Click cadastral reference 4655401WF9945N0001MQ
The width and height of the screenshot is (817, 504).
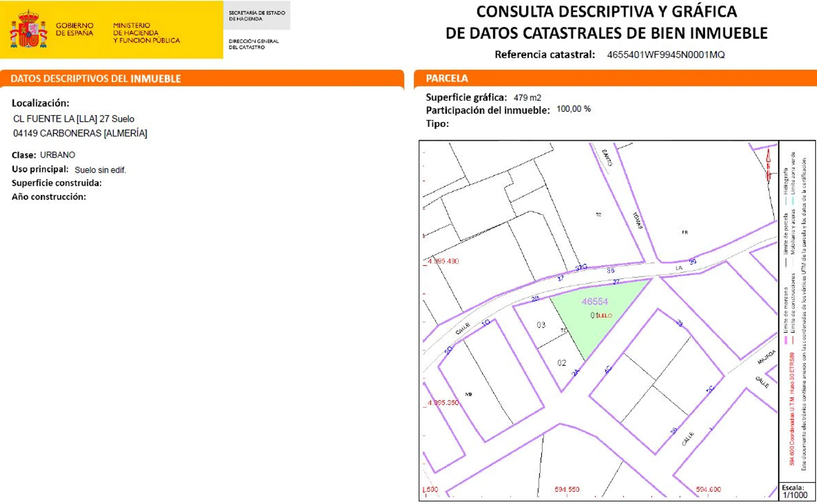point(665,55)
